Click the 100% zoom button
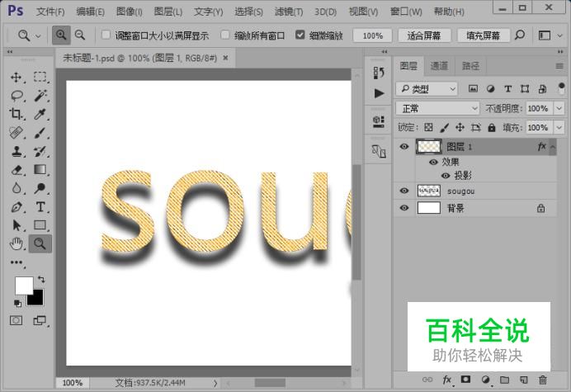The height and width of the screenshot is (392, 571). [373, 35]
